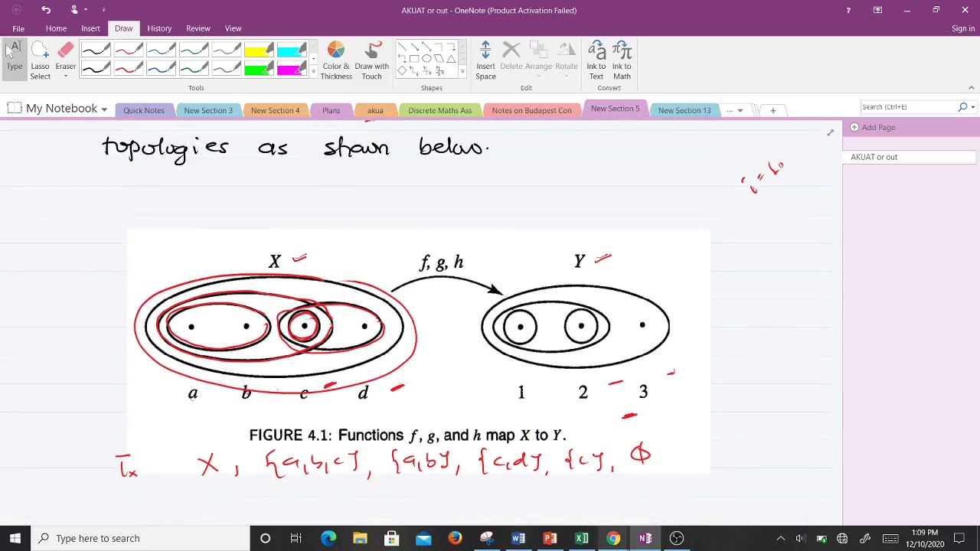Switch to the Insert ribbon tab
The width and height of the screenshot is (980, 551).
click(x=90, y=28)
